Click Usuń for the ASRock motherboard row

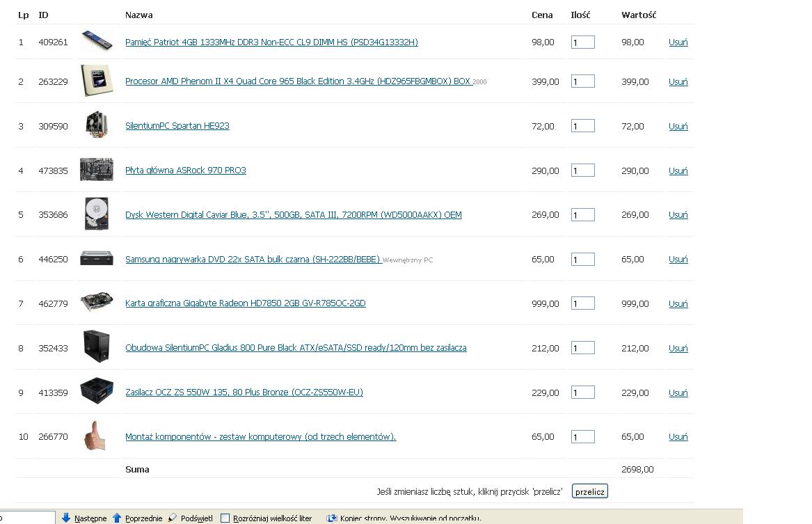point(678,171)
